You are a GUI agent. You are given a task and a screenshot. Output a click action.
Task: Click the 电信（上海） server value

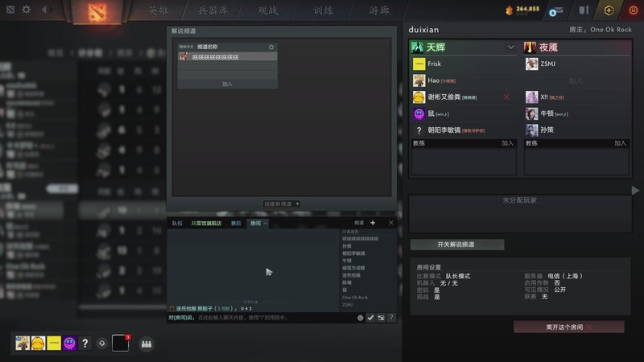coord(565,276)
